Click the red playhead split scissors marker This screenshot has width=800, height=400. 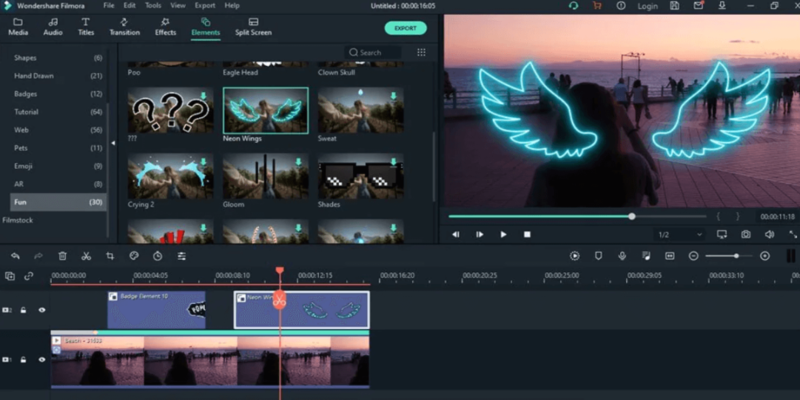279,299
